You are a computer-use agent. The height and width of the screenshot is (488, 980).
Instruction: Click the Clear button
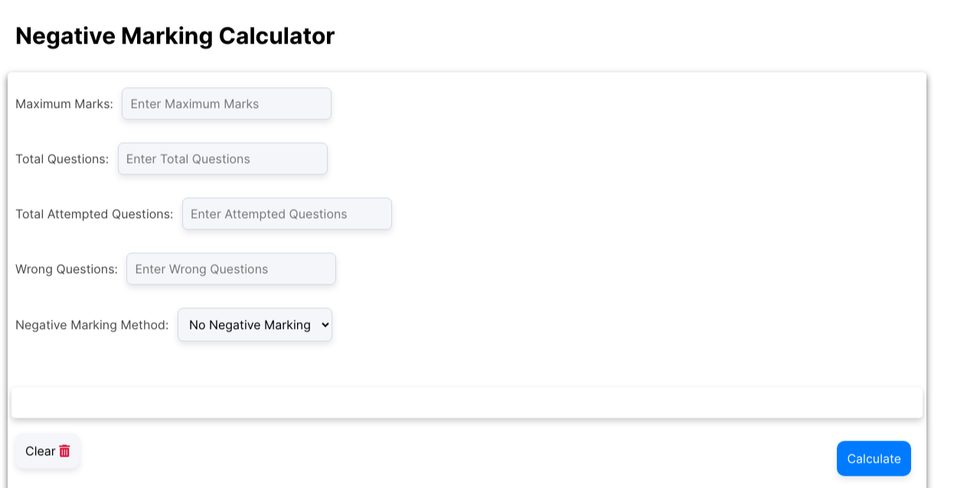point(47,451)
